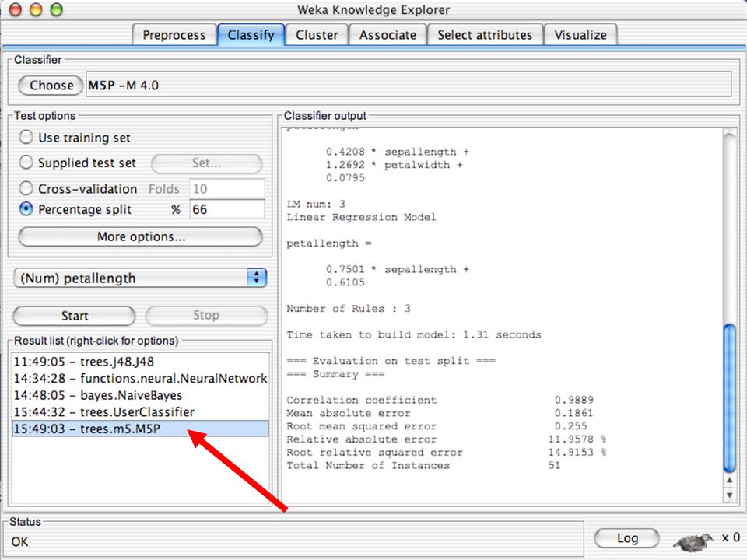
Task: Click the Total Number of Instances line
Action: click(x=423, y=465)
